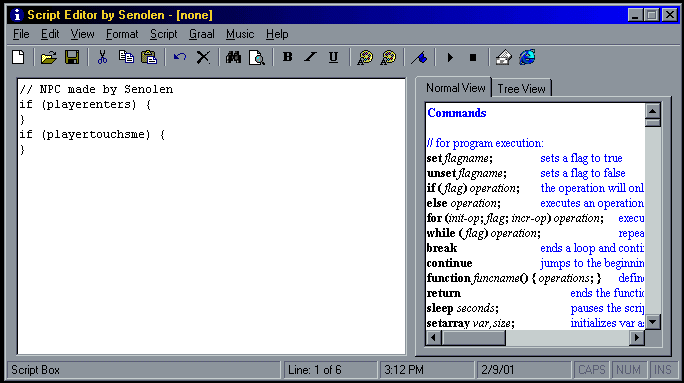684x383 pixels.
Task: Click the 'sleep seconds;' command entry
Action: point(463,308)
